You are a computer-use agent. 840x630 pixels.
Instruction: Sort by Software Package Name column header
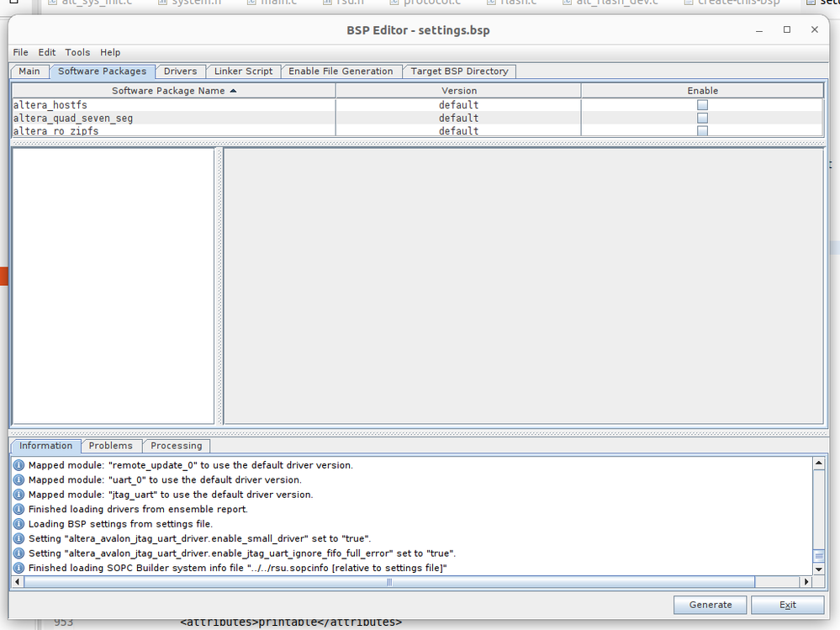(x=173, y=91)
